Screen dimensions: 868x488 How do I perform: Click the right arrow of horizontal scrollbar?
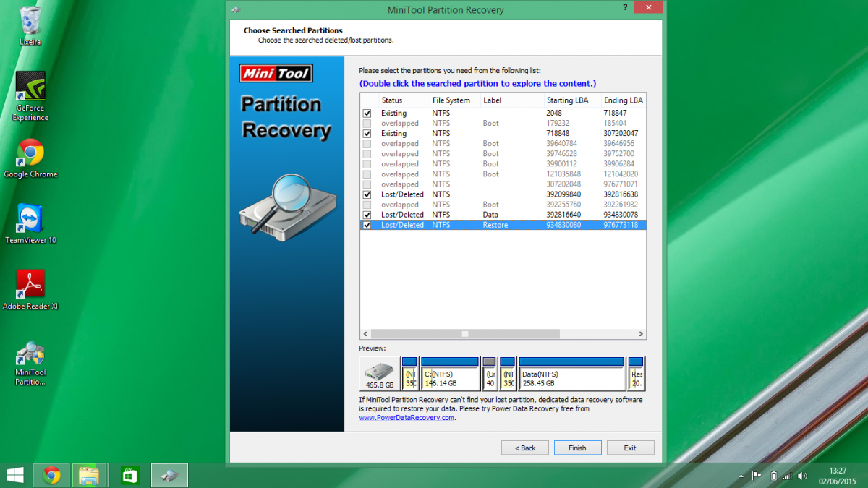pos(640,334)
